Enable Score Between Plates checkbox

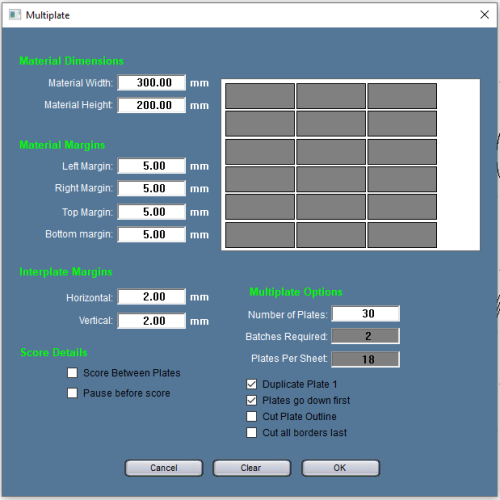click(x=72, y=372)
